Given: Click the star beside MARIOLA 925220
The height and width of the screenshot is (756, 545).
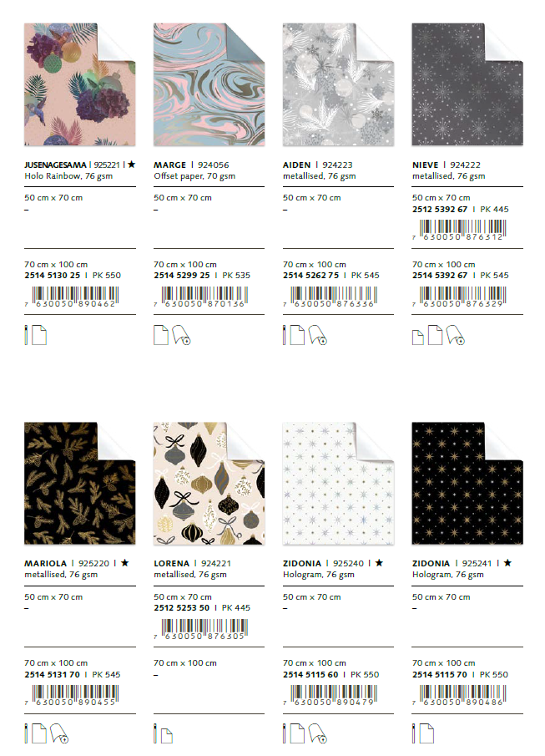Looking at the screenshot, I should [125, 563].
